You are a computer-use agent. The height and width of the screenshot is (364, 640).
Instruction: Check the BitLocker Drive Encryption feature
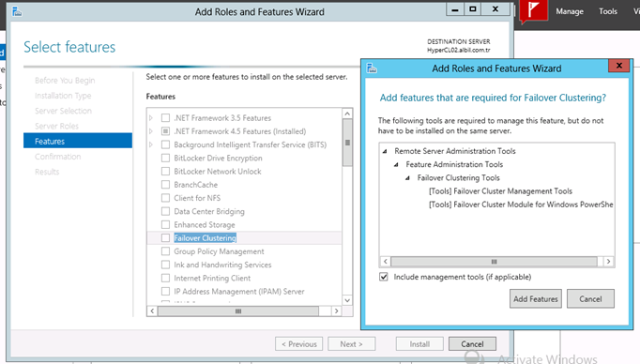point(165,158)
